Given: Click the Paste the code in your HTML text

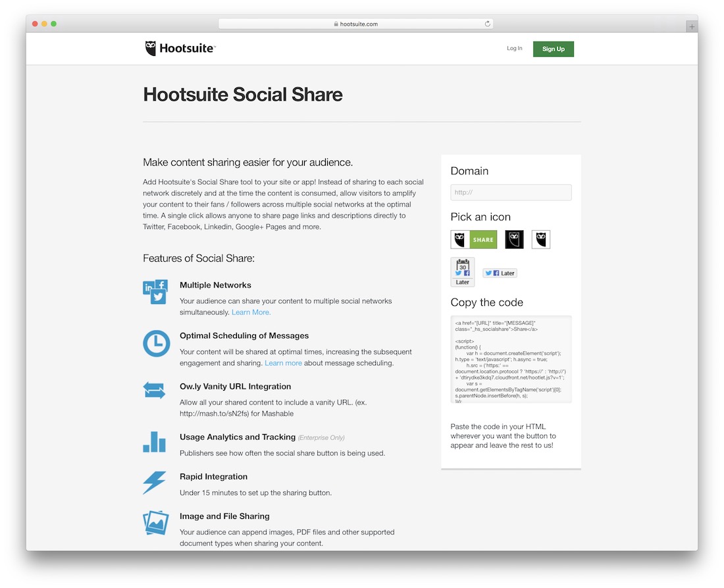Looking at the screenshot, I should point(503,436).
